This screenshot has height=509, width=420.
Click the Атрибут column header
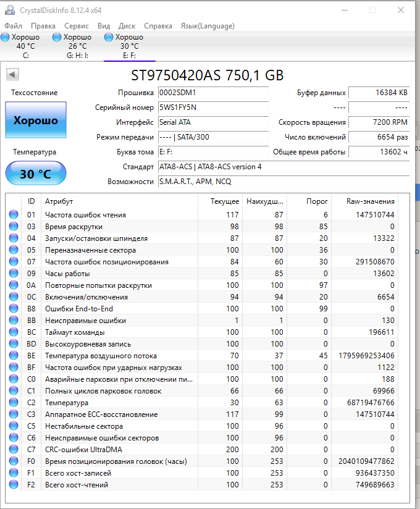[x=119, y=201]
